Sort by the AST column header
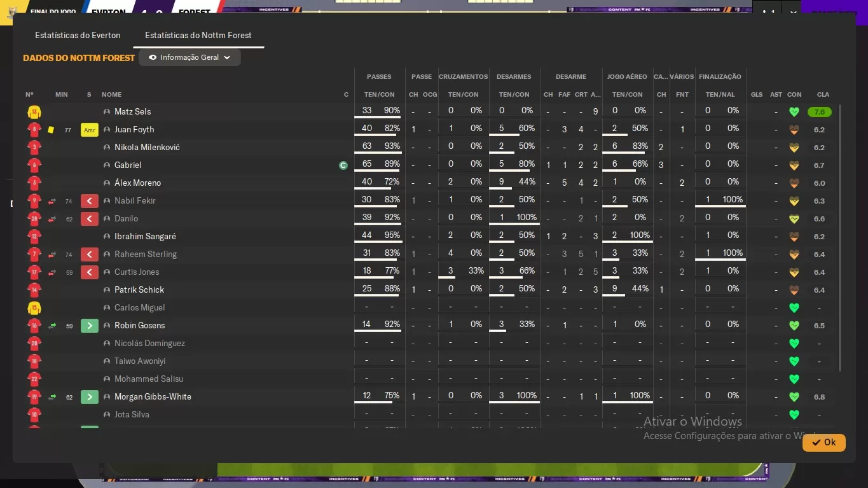This screenshot has height=488, width=868. pyautogui.click(x=776, y=95)
